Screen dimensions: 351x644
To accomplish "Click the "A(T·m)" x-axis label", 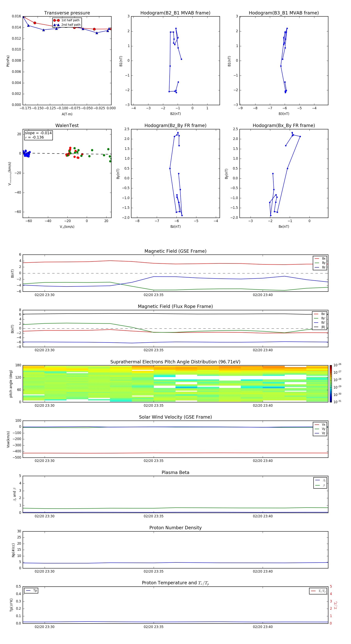I will (x=67, y=114).
